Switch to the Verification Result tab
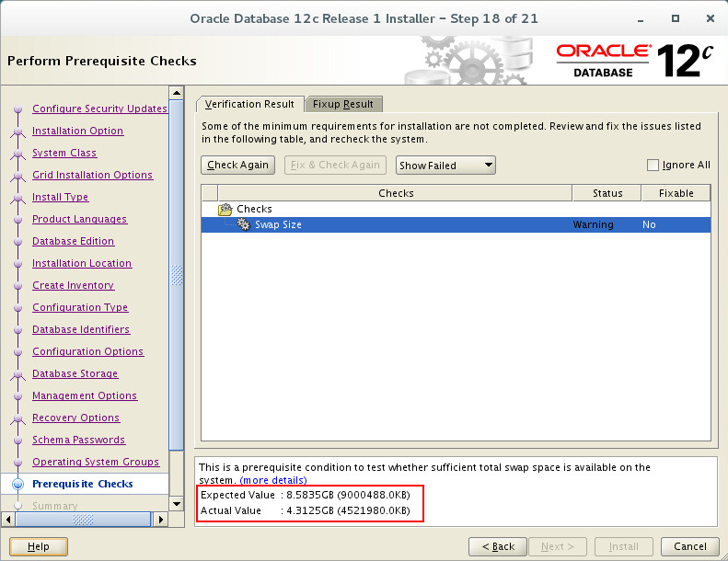The height and width of the screenshot is (561, 728). click(249, 104)
